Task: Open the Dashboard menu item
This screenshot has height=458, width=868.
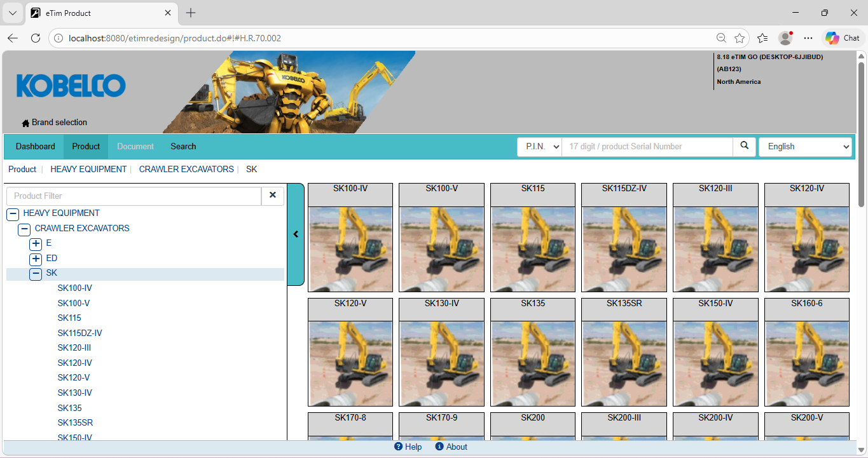Action: (36, 147)
